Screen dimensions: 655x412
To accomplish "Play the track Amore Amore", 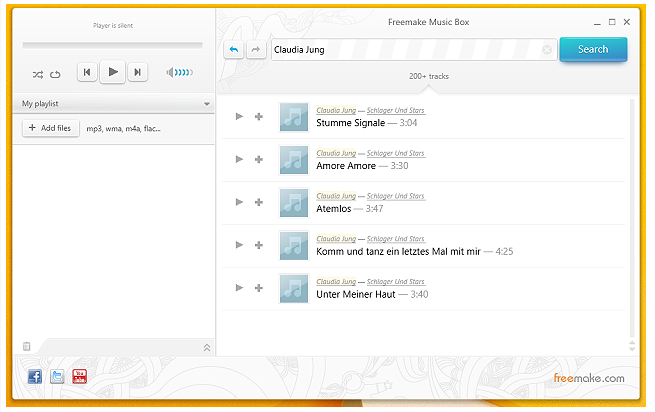I will 239,159.
